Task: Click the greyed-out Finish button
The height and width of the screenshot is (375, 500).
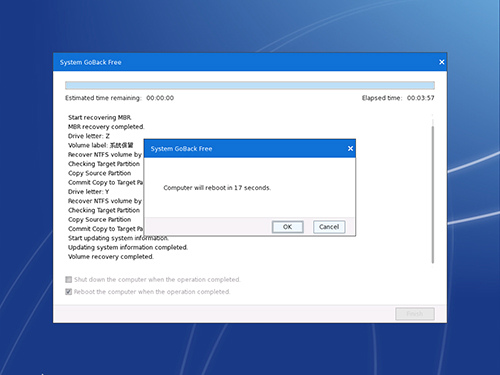Action: coord(415,314)
